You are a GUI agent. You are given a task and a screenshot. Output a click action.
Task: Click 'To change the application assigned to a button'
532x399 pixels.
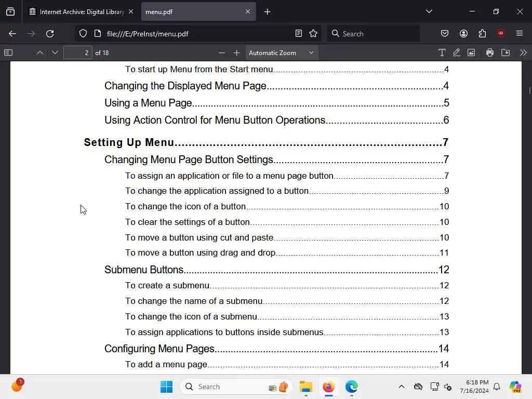[287, 191]
